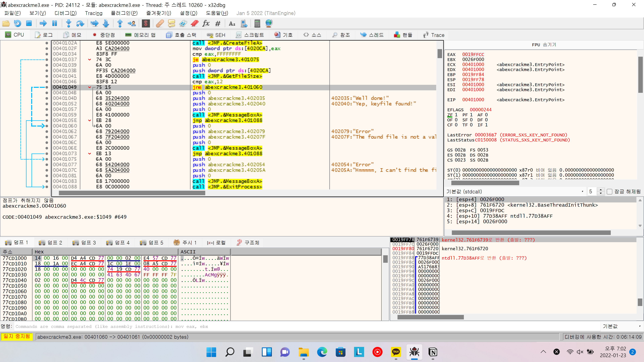Select the jne abexcrackme3.401060 instruction row
Image resolution: width=644 pixels, height=362 pixels.
tap(244, 87)
